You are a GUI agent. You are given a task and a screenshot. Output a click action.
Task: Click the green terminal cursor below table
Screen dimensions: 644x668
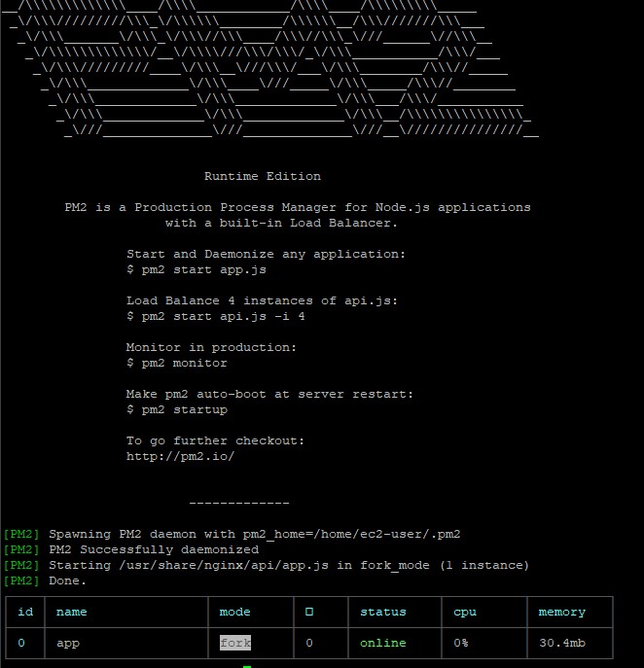coord(247,666)
